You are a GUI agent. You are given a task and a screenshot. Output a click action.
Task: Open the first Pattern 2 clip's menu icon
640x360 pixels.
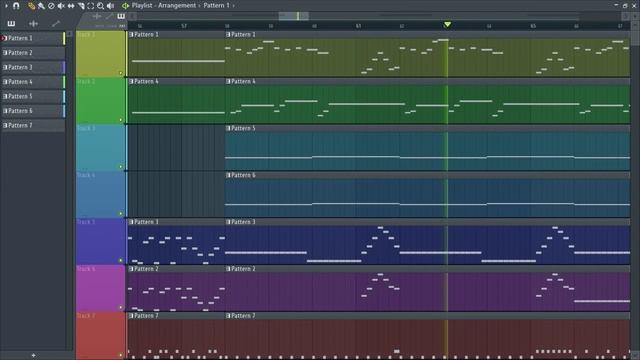click(x=131, y=269)
